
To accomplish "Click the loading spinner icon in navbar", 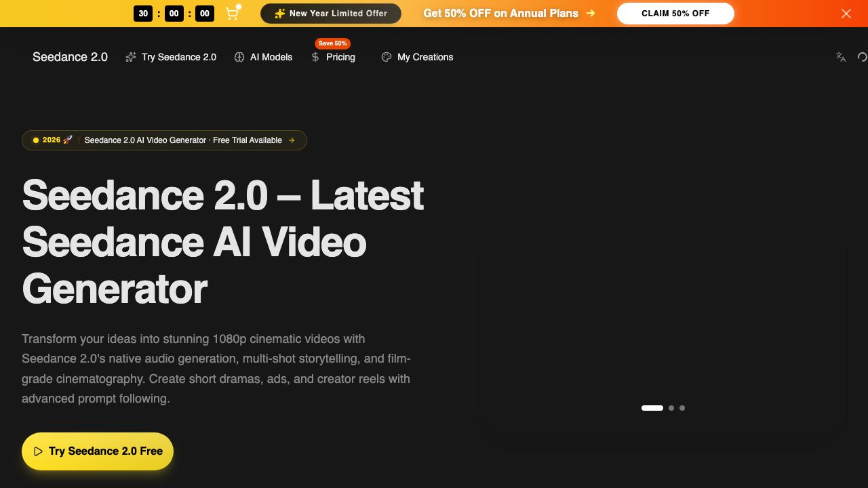I will pos(863,57).
